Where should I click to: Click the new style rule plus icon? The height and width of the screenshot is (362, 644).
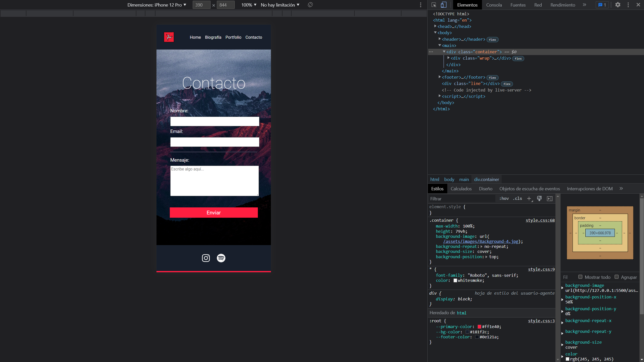click(x=529, y=199)
